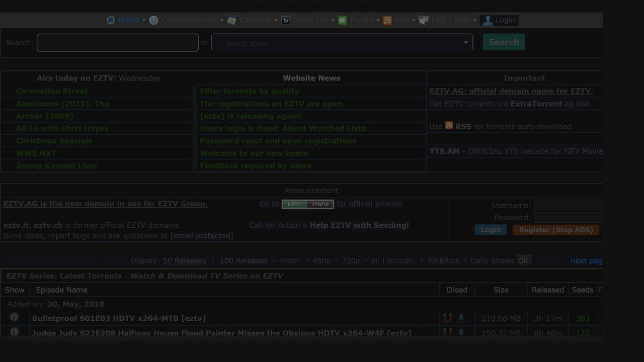Select the 480p filter radio button
644x362 pixels.
tap(307, 261)
